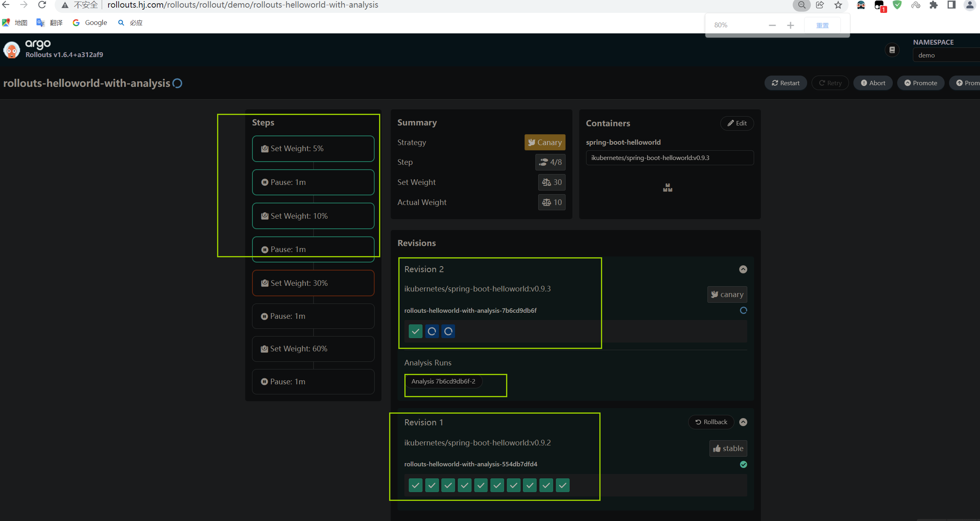Open the browser profile avatar
The image size is (980, 521).
tap(970, 5)
